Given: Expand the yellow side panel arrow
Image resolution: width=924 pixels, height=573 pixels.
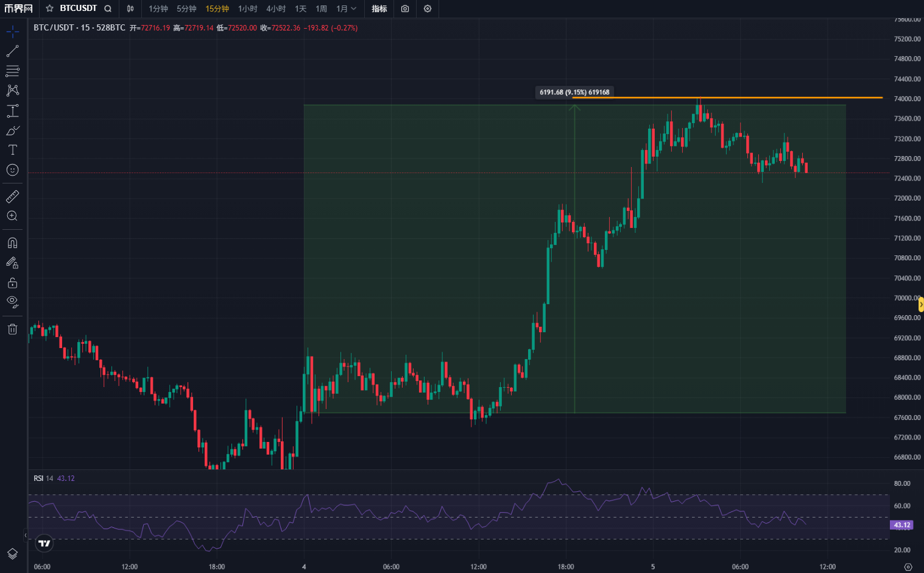Looking at the screenshot, I should click(x=920, y=304).
